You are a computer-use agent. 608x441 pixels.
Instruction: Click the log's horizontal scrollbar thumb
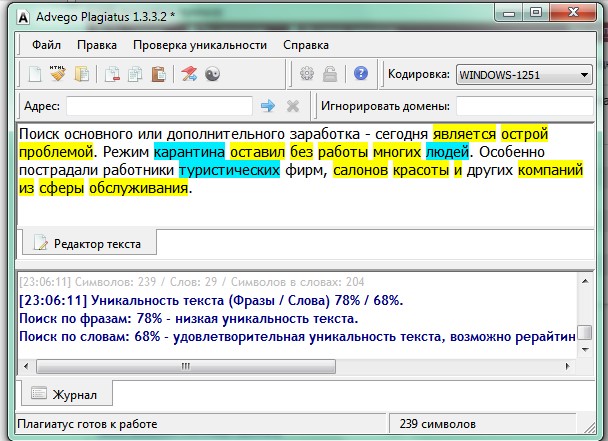186,366
